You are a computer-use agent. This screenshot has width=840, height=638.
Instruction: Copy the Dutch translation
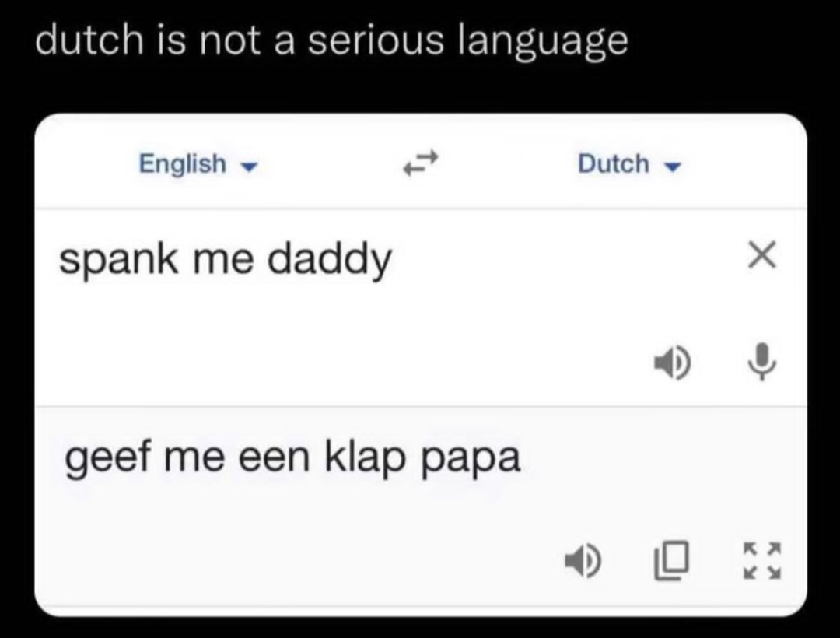pos(671,558)
